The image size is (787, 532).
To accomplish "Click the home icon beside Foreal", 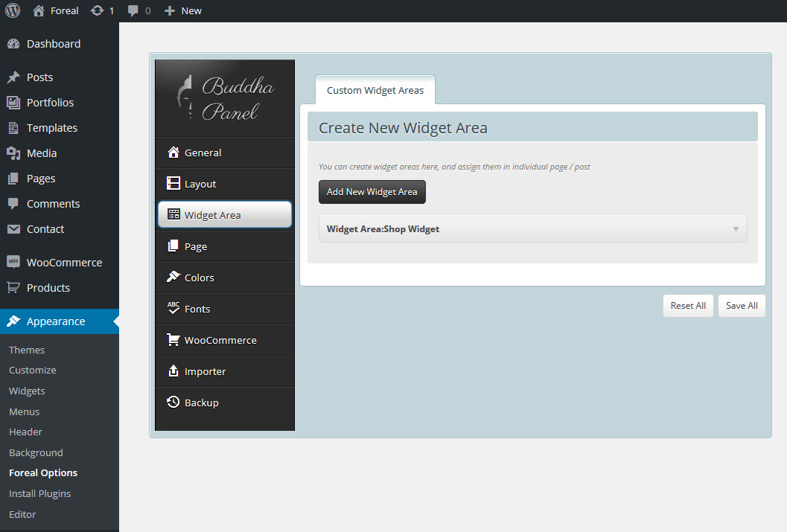I will (39, 10).
